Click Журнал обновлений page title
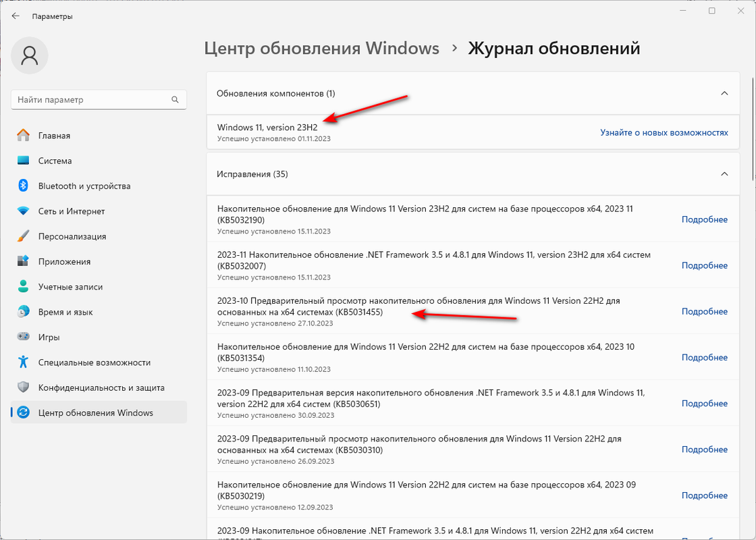This screenshot has width=756, height=540. pyautogui.click(x=554, y=48)
